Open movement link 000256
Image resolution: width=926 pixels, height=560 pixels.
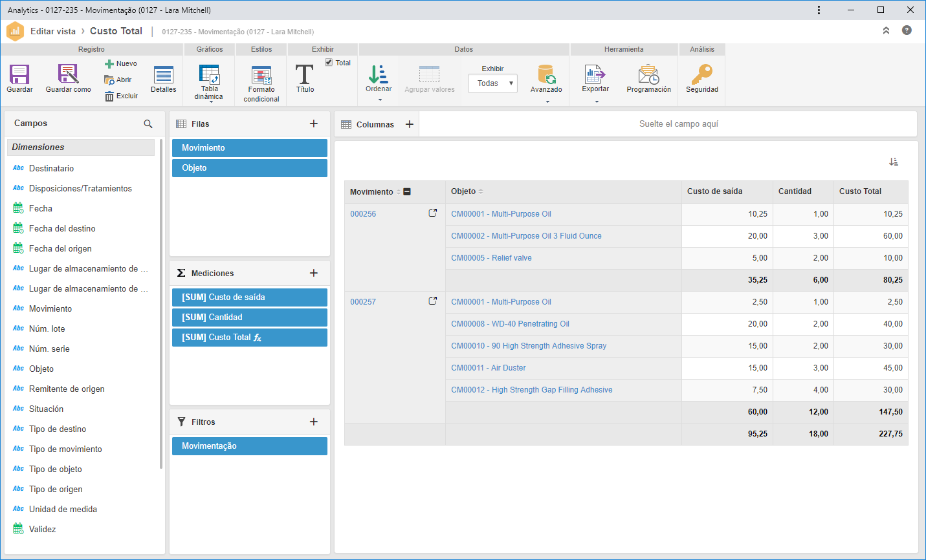[x=363, y=214]
